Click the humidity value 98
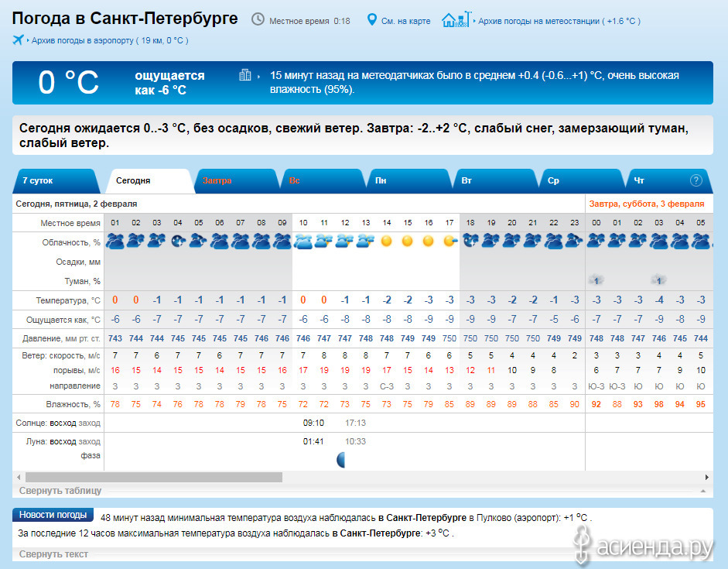Image resolution: width=728 pixels, height=569 pixels. (x=659, y=404)
